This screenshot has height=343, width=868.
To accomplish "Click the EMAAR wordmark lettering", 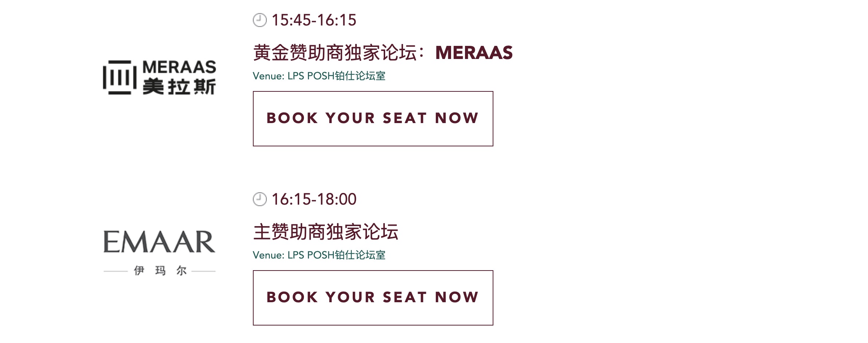I will [x=159, y=241].
